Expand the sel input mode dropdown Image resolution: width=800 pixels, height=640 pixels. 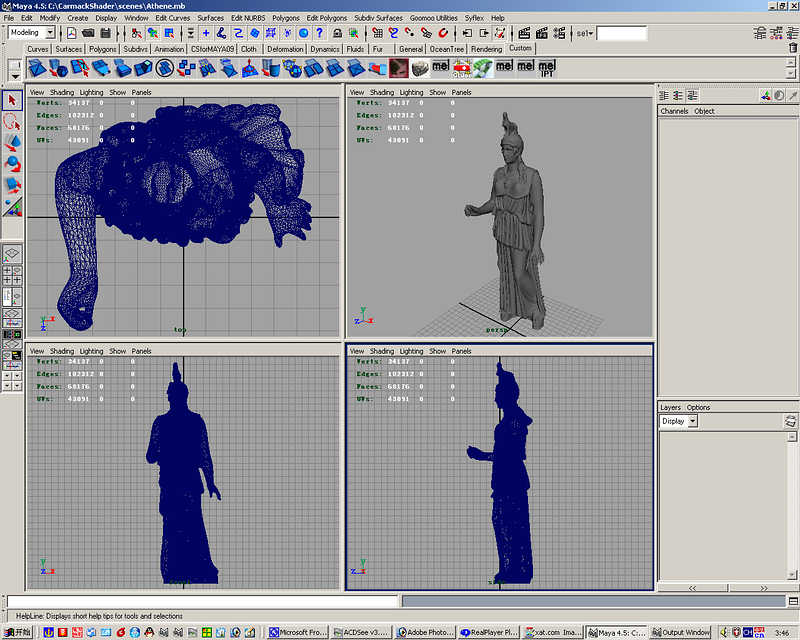click(585, 33)
